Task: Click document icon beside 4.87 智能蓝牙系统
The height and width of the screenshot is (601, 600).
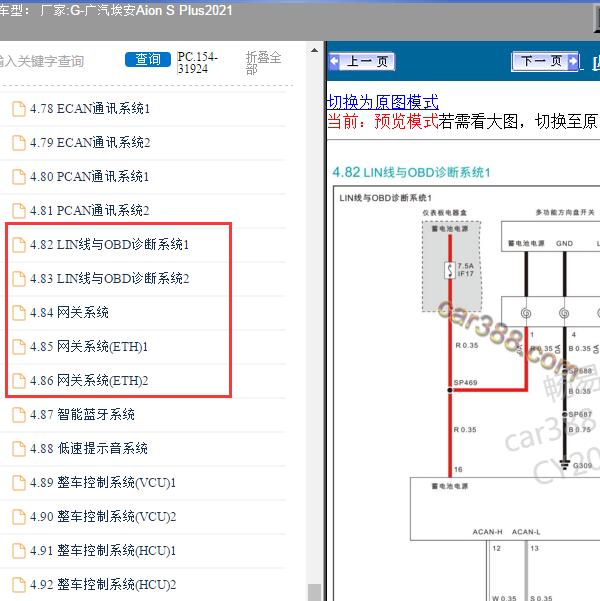Action: click(x=18, y=414)
